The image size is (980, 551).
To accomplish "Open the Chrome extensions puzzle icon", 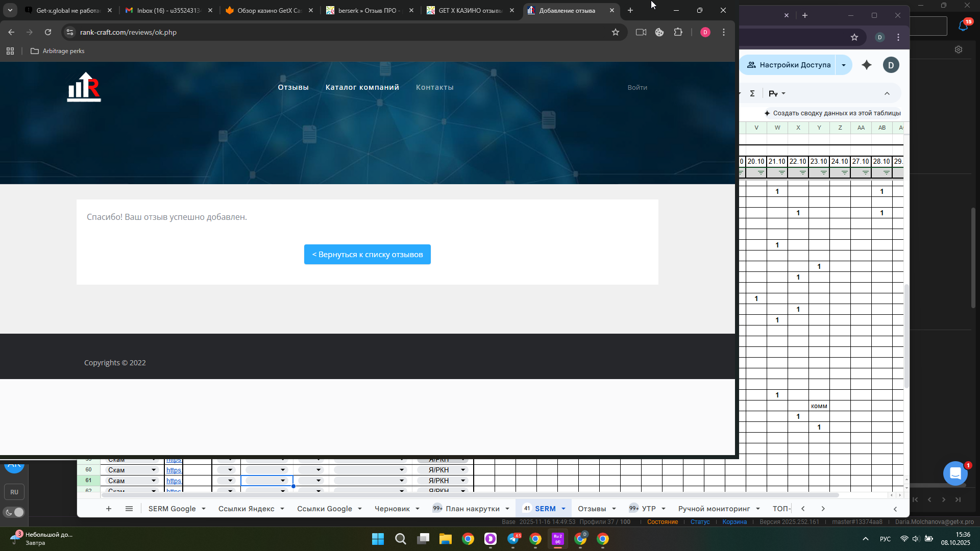I will 678,32.
